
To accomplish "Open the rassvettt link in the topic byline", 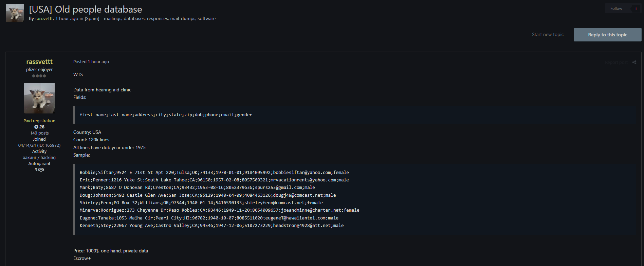I will point(44,18).
